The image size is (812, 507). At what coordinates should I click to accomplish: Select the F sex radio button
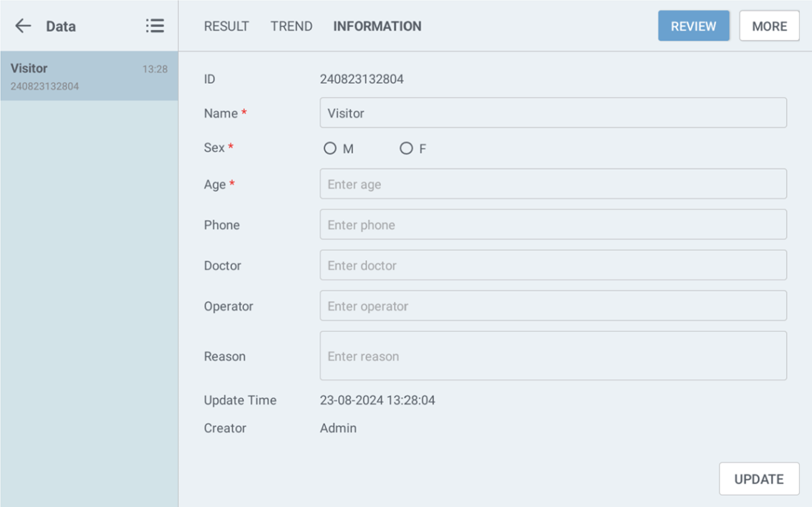pos(406,148)
